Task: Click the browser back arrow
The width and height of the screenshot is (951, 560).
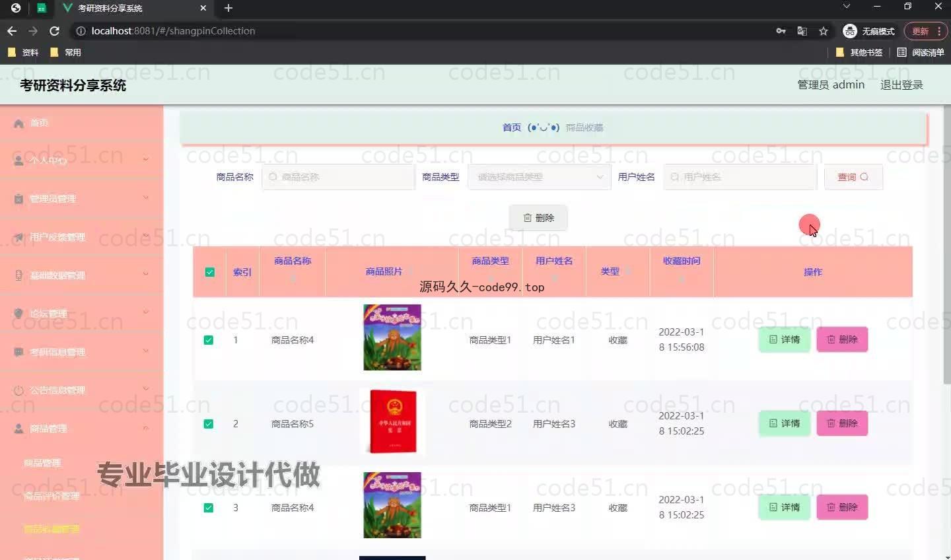Action: [12, 31]
